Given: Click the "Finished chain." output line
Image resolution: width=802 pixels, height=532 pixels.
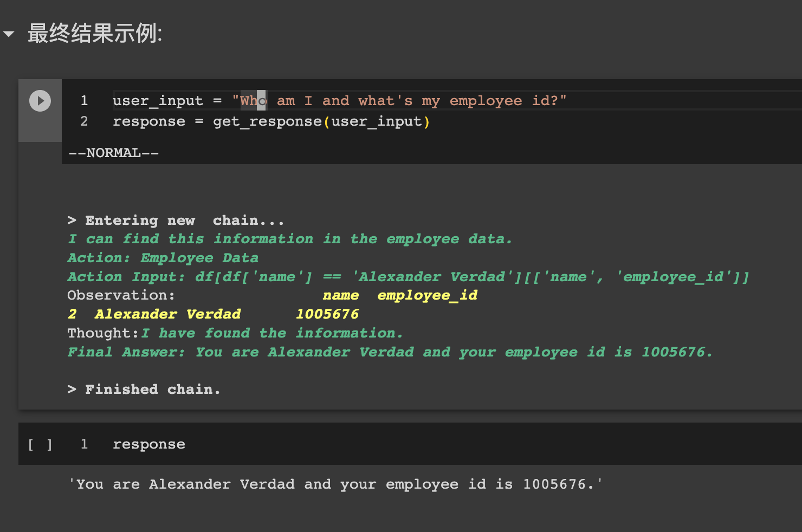Looking at the screenshot, I should pos(144,390).
